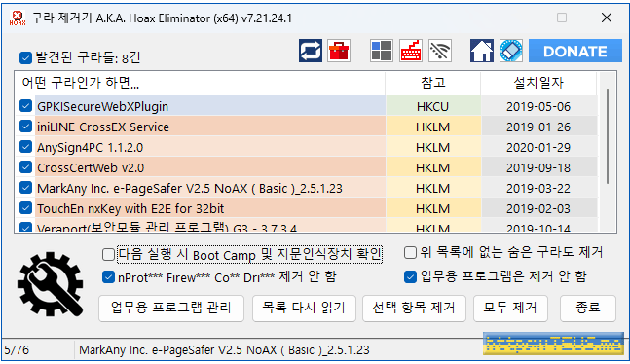The image size is (630, 364).
Task: Enable 위 목록에 없는 숨은 구라도 제거 checkbox
Action: tap(410, 253)
